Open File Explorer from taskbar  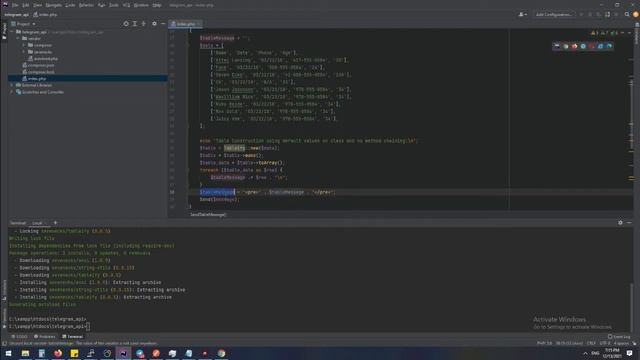[25, 353]
